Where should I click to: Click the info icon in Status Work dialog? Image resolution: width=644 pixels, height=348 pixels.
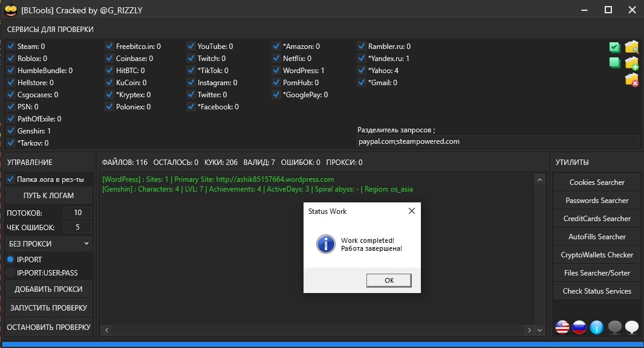[x=326, y=244]
